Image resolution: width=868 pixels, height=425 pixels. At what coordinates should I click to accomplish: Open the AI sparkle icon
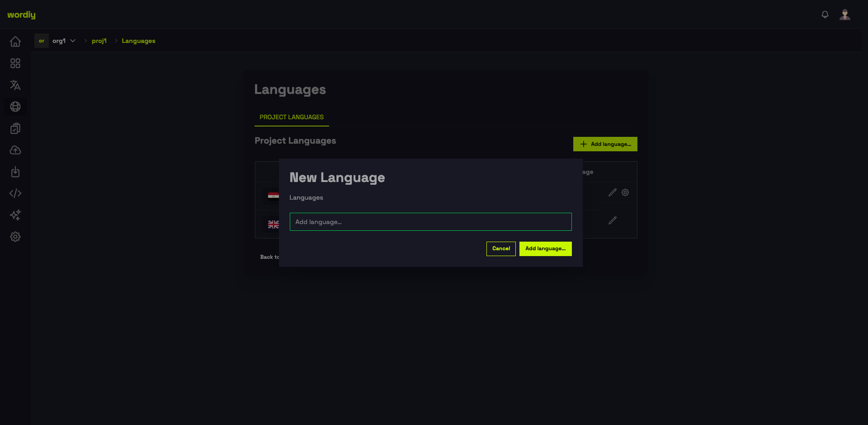click(15, 215)
